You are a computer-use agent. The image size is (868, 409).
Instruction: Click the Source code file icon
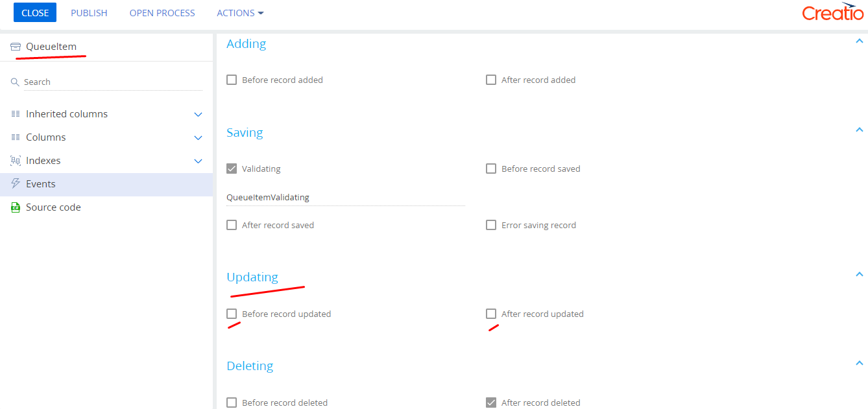coord(16,207)
